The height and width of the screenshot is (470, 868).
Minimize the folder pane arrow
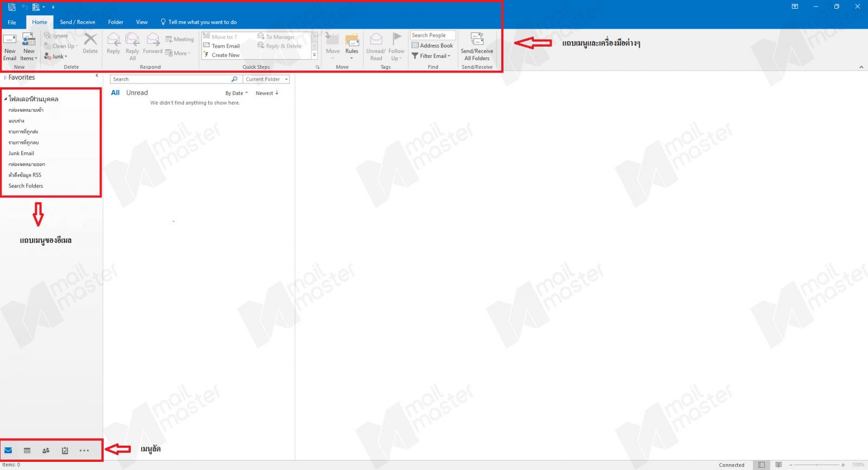click(x=97, y=76)
